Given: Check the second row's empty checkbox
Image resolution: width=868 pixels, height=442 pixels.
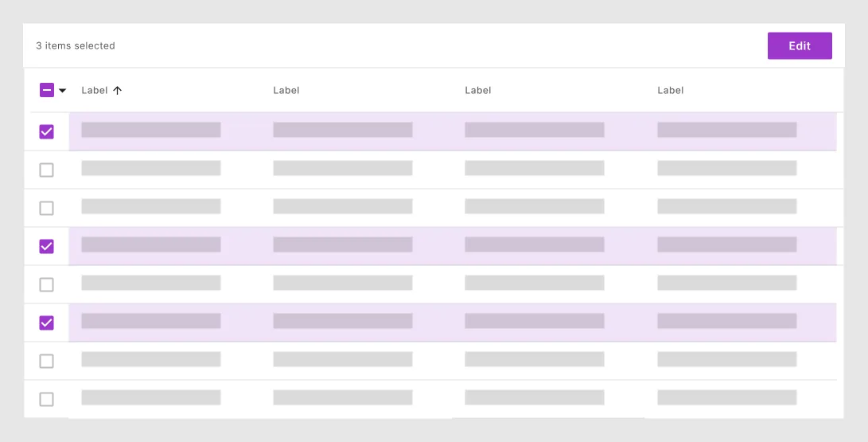Looking at the screenshot, I should pos(46,170).
